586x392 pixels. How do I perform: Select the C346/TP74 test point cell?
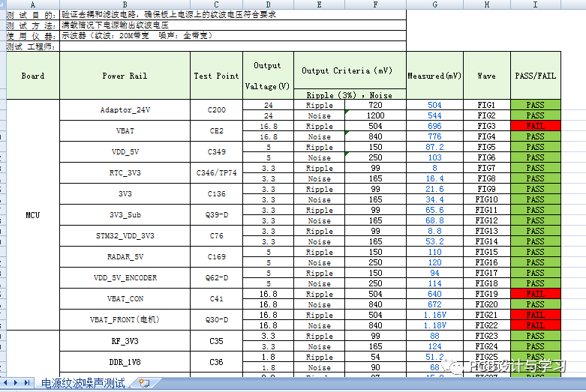tap(216, 173)
